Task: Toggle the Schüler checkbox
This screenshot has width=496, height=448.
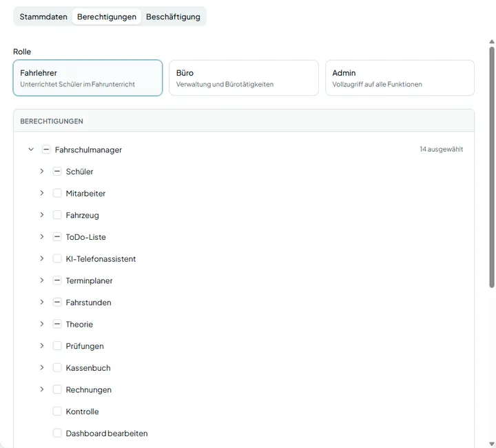Action: click(x=57, y=172)
